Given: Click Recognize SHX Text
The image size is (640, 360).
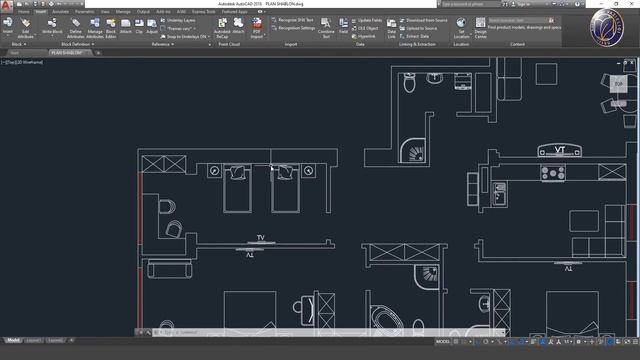Looking at the screenshot, I should point(293,20).
